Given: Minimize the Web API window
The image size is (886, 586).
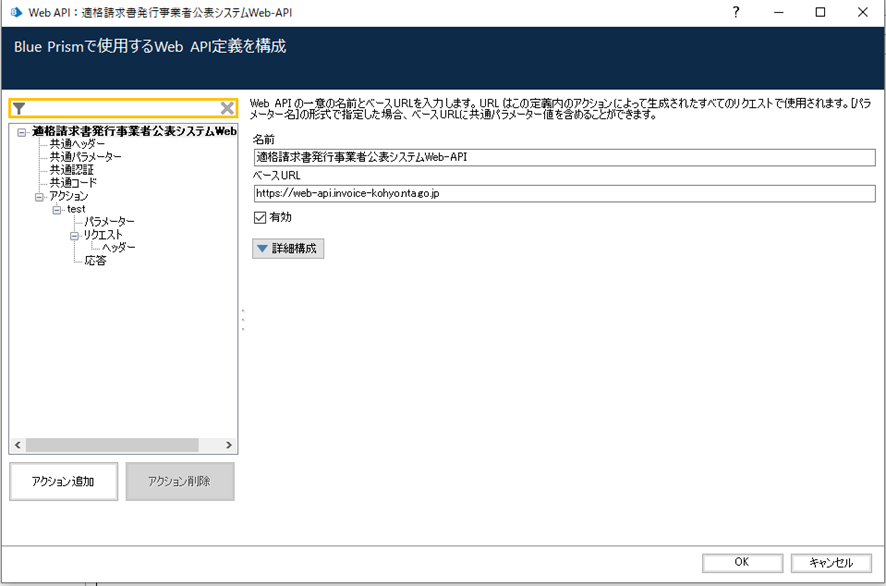Looking at the screenshot, I should click(779, 12).
